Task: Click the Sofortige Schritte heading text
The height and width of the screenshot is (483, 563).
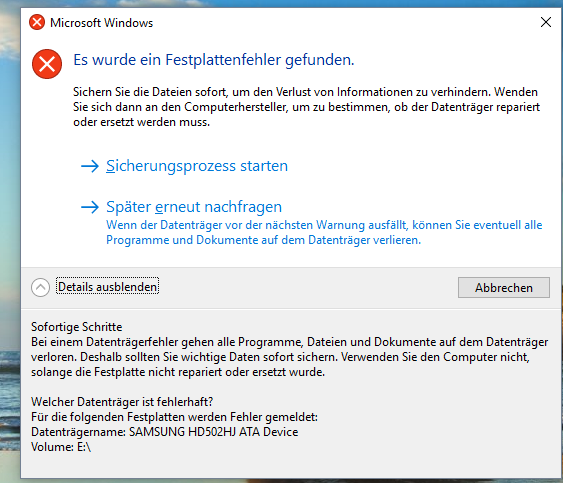Action: [x=76, y=327]
